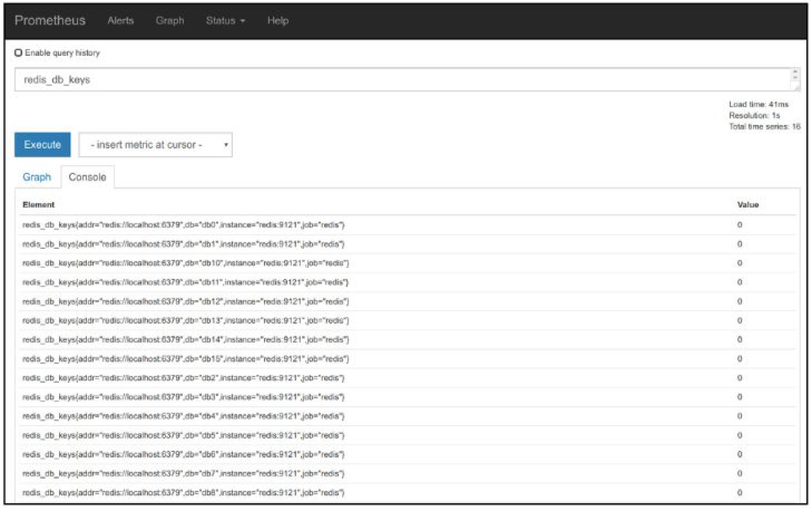Click the expression box scroll-up arrow
The width and height of the screenshot is (812, 511).
pyautogui.click(x=796, y=73)
